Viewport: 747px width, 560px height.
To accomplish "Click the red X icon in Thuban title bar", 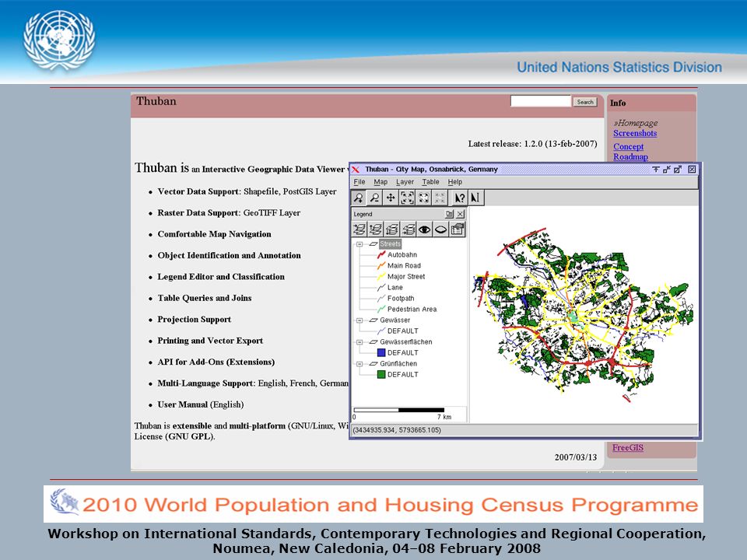I will (356, 170).
